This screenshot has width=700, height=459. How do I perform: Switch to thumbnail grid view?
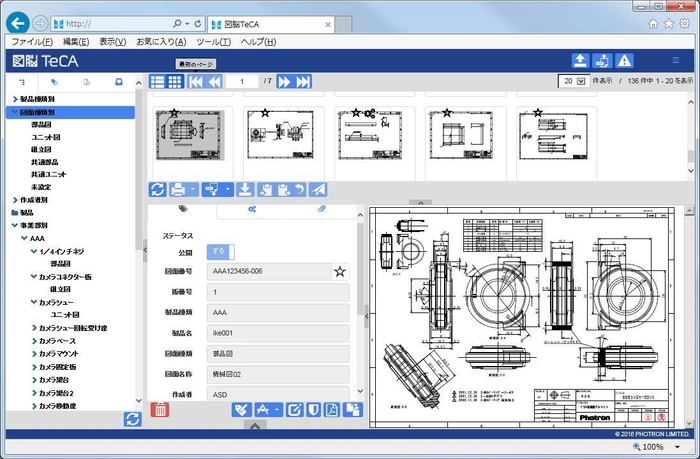point(175,81)
